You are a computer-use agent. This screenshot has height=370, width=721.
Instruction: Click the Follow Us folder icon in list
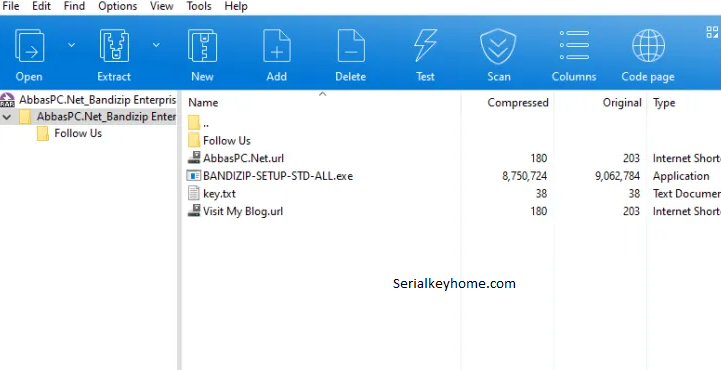click(194, 140)
